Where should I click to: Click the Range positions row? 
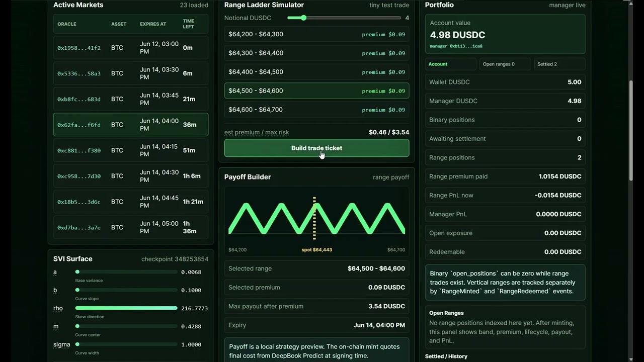(505, 157)
